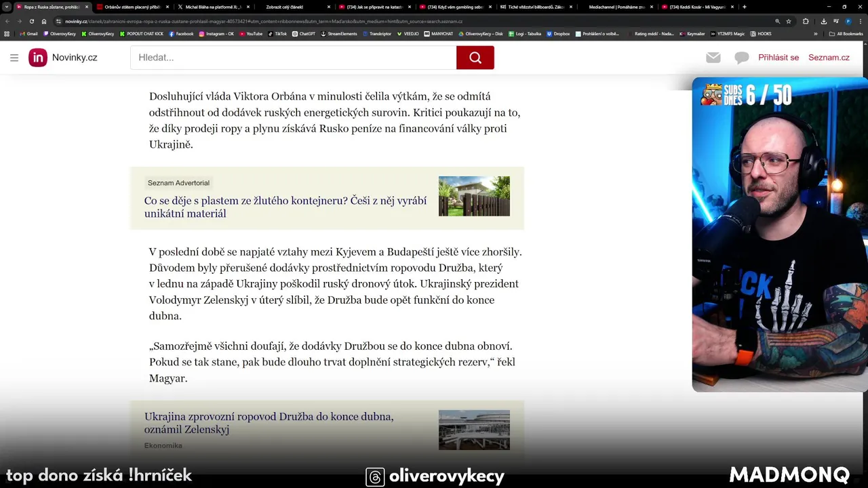
Task: Open the chat bubble comments icon
Action: point(742,58)
